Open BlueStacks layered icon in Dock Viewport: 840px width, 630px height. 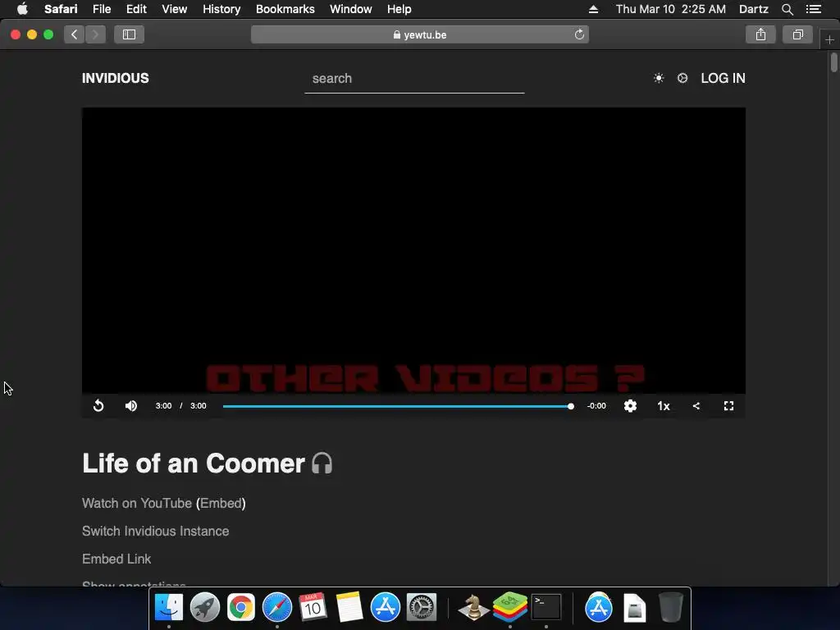click(510, 608)
